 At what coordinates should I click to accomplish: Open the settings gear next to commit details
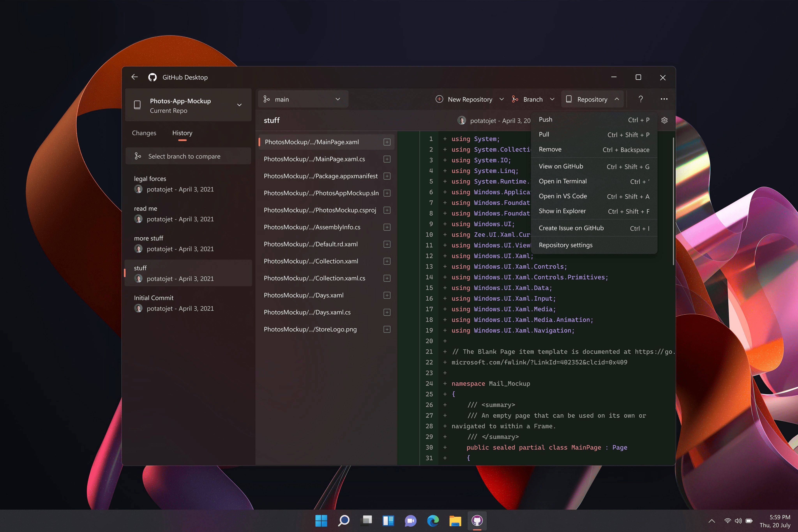[664, 120]
